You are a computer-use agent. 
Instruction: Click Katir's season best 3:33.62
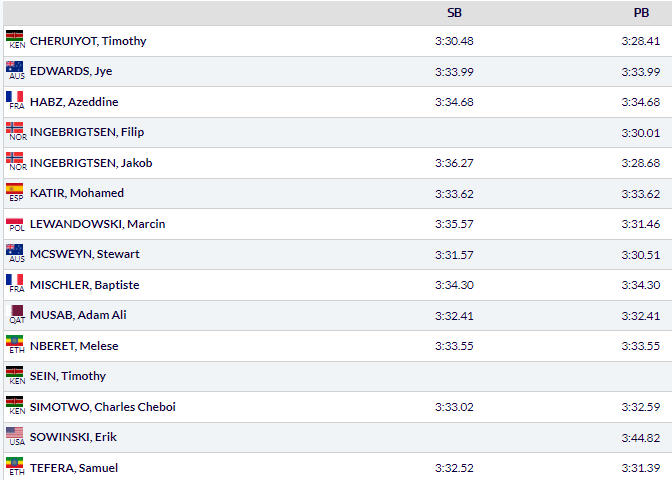pyautogui.click(x=454, y=193)
